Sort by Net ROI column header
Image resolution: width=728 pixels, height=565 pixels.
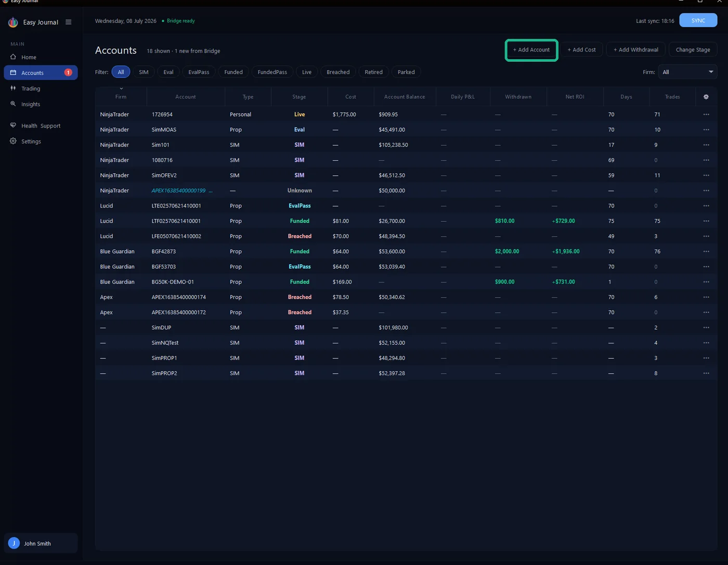click(x=575, y=97)
